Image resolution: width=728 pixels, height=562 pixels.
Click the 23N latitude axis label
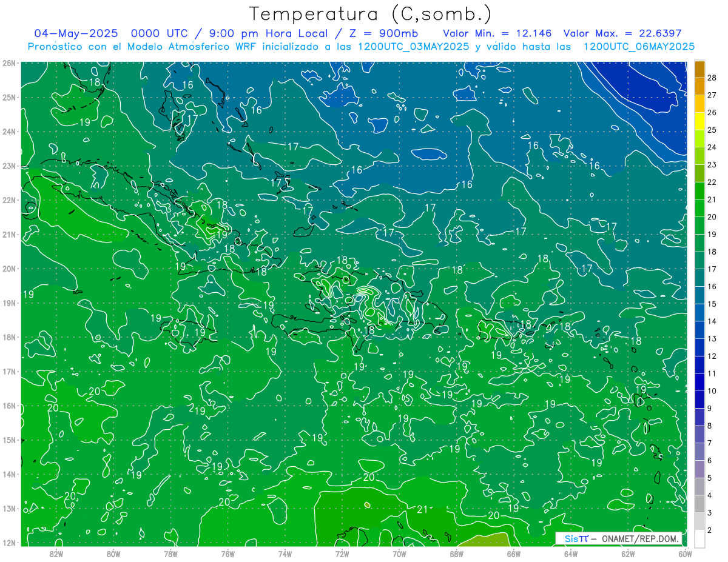pos(9,166)
